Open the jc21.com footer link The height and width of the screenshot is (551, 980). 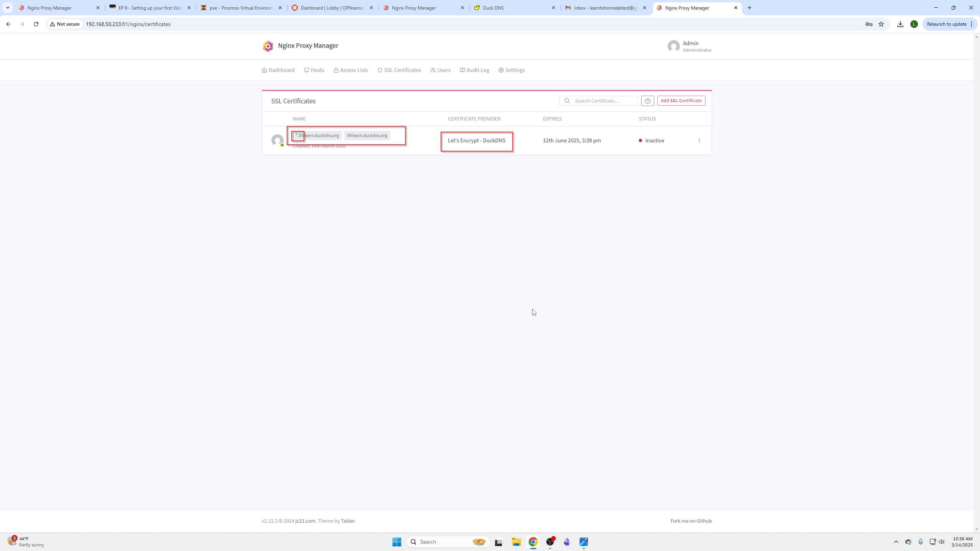[305, 521]
